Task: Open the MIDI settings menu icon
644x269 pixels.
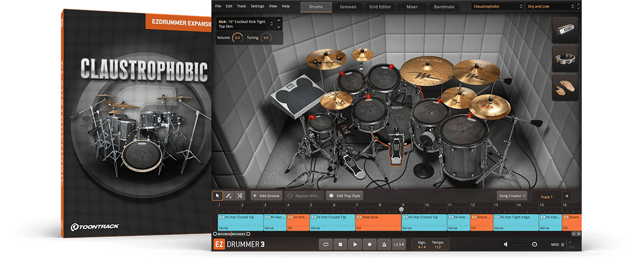Action: pos(563,245)
